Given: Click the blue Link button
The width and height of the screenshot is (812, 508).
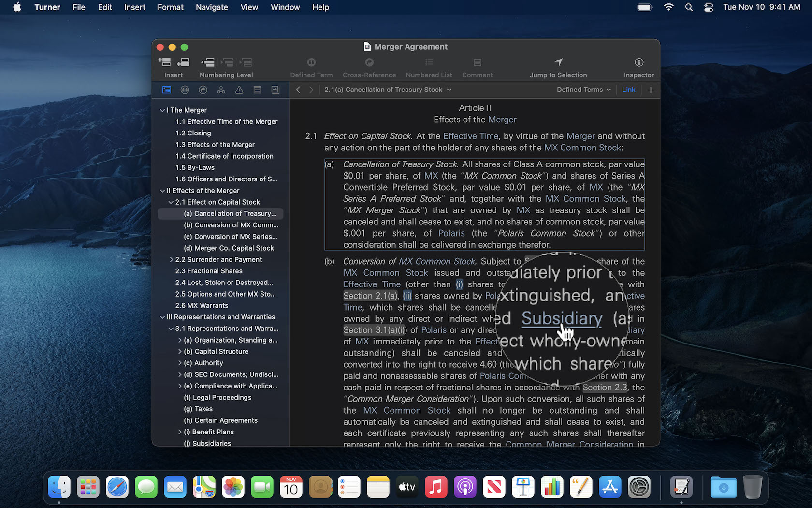Looking at the screenshot, I should point(628,90).
